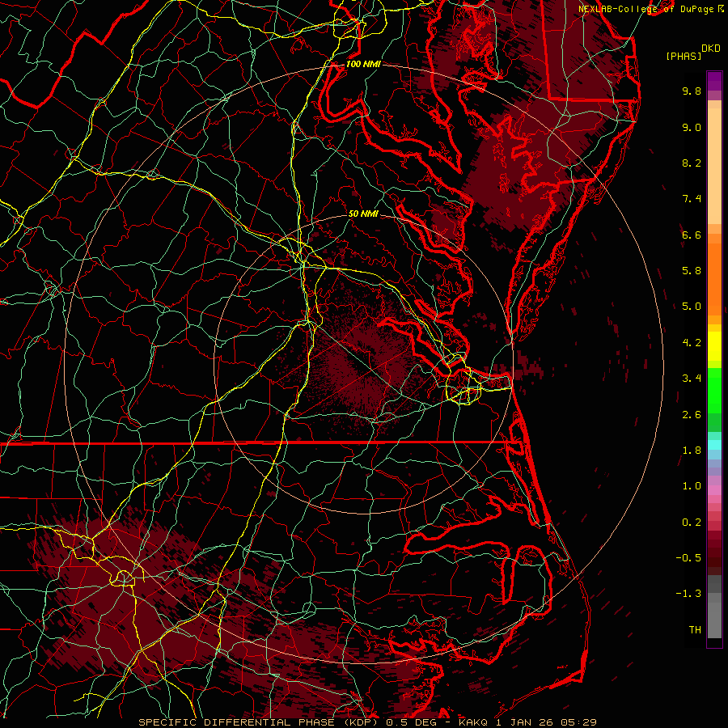Click the NEXLAB-College of DuPage credit text
Screen dimensions: 728x728
click(x=645, y=9)
